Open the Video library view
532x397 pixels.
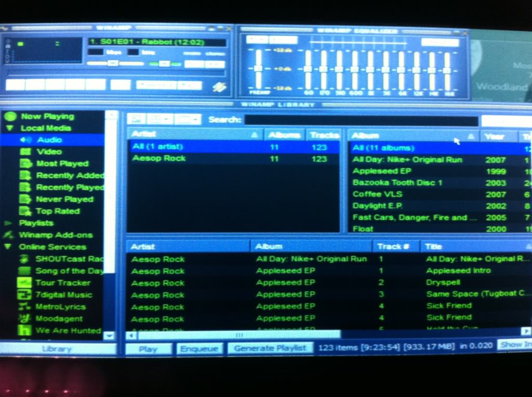(49, 152)
